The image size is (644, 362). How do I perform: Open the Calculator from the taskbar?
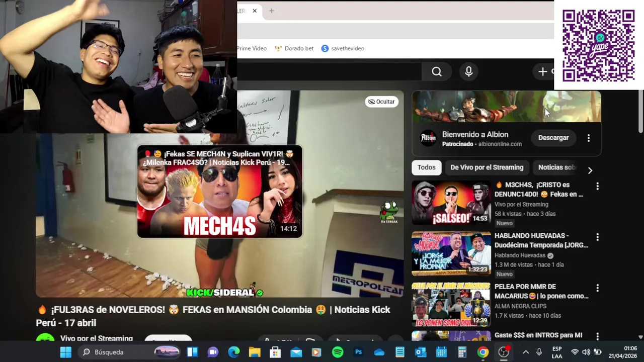tap(462, 352)
